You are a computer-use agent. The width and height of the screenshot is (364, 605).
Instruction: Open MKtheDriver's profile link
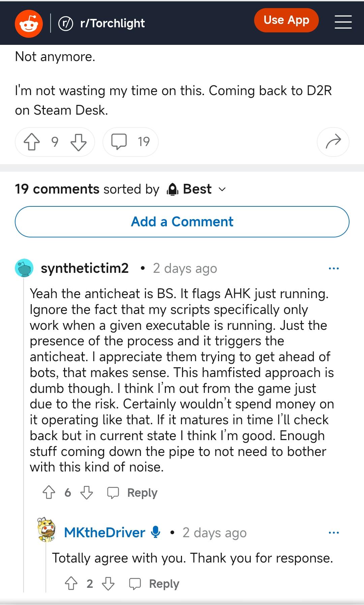point(104,532)
